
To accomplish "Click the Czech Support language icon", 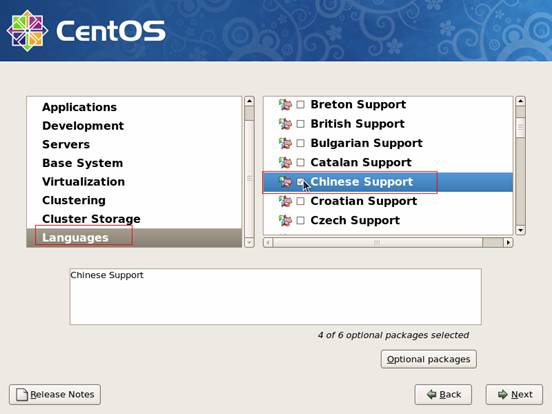I will tap(285, 221).
